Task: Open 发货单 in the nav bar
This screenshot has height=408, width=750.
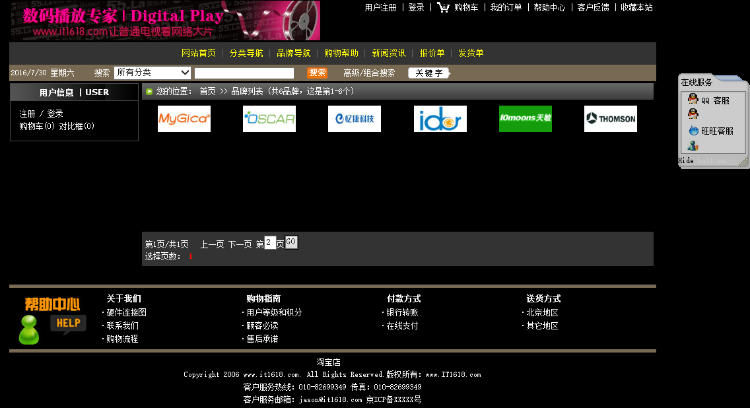Action: [471, 53]
